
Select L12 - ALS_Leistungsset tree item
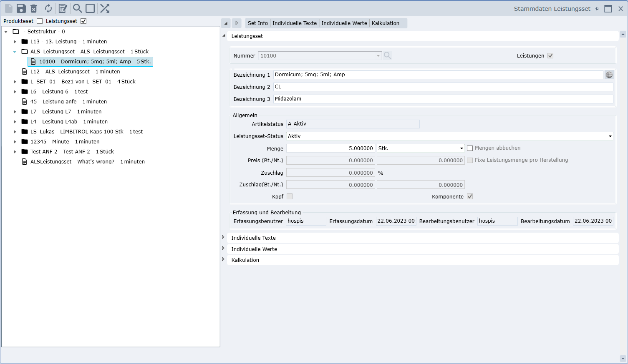pyautogui.click(x=75, y=72)
